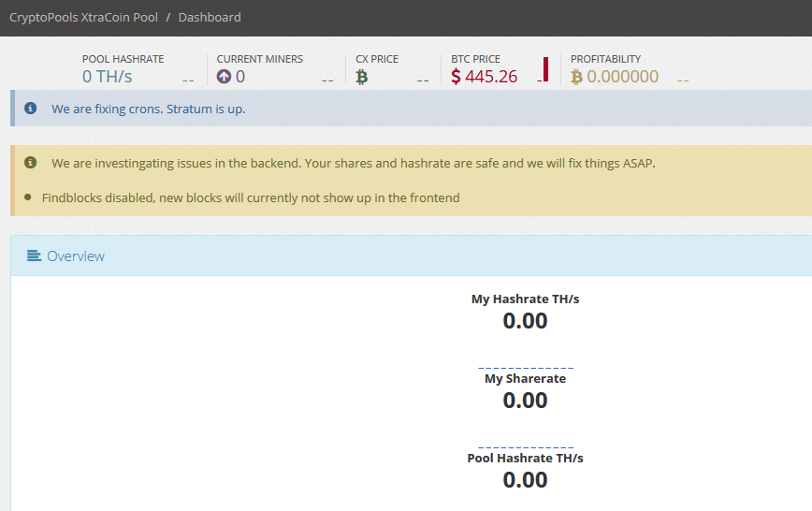This screenshot has width=812, height=511.
Task: Click the Overview panel list icon
Action: [35, 255]
